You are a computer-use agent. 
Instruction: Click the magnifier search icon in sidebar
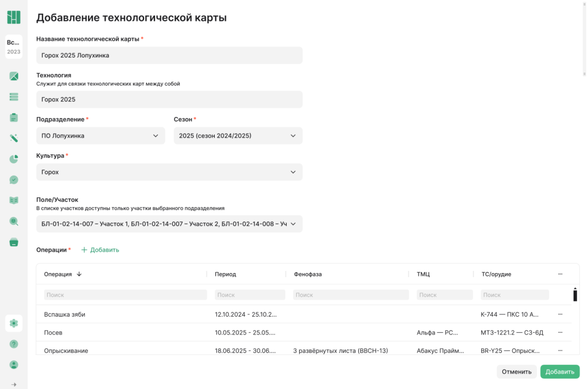coord(14,221)
